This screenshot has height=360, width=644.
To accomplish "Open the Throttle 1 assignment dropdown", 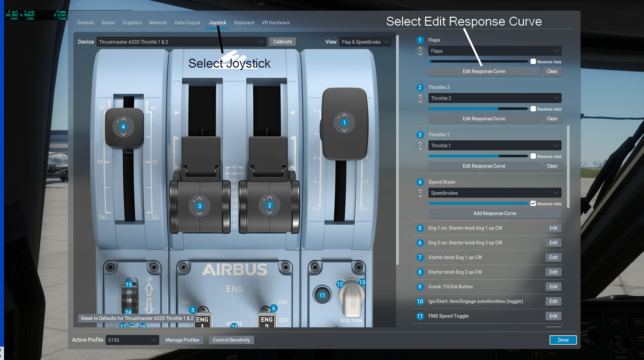I will pos(495,145).
